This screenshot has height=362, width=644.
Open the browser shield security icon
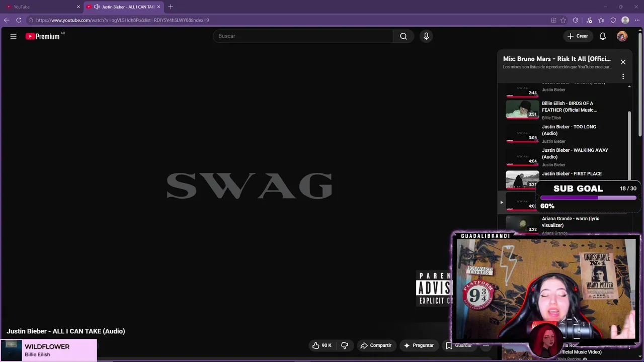pos(613,20)
